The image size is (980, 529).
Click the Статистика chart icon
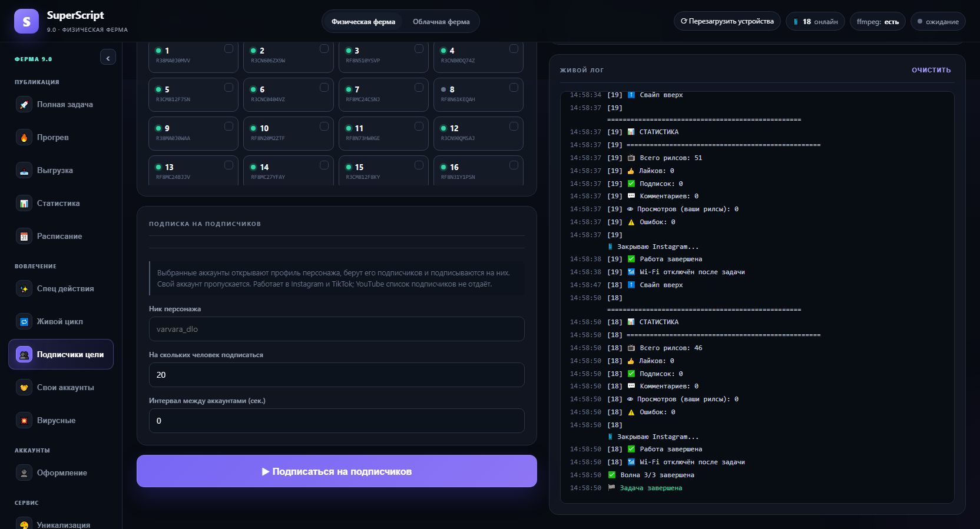[24, 204]
